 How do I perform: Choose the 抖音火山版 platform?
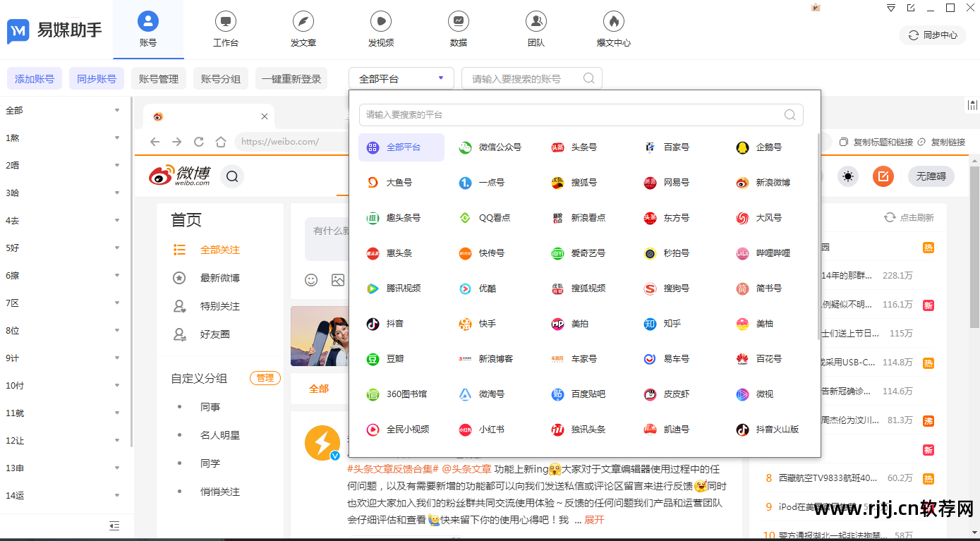[769, 430]
